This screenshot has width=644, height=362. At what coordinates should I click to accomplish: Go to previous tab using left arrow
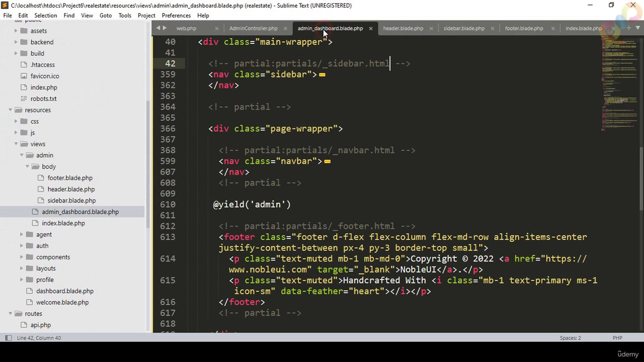[x=158, y=28]
